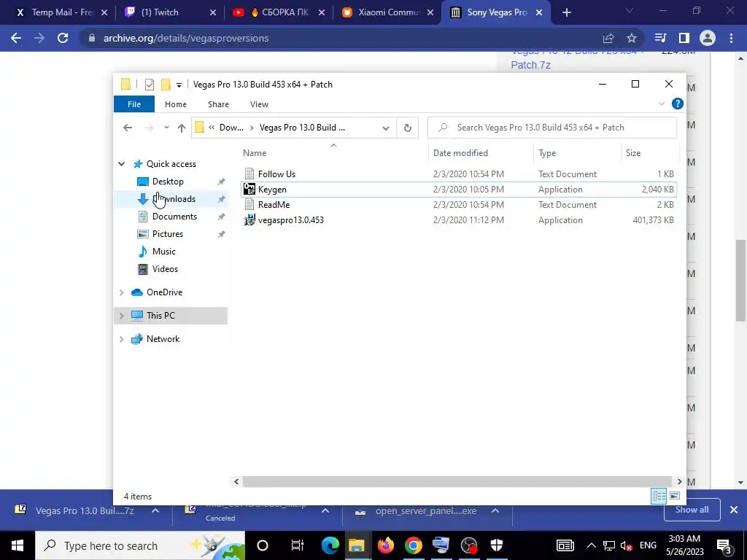
Task: Switch to the Twitch browser tab
Action: (169, 12)
